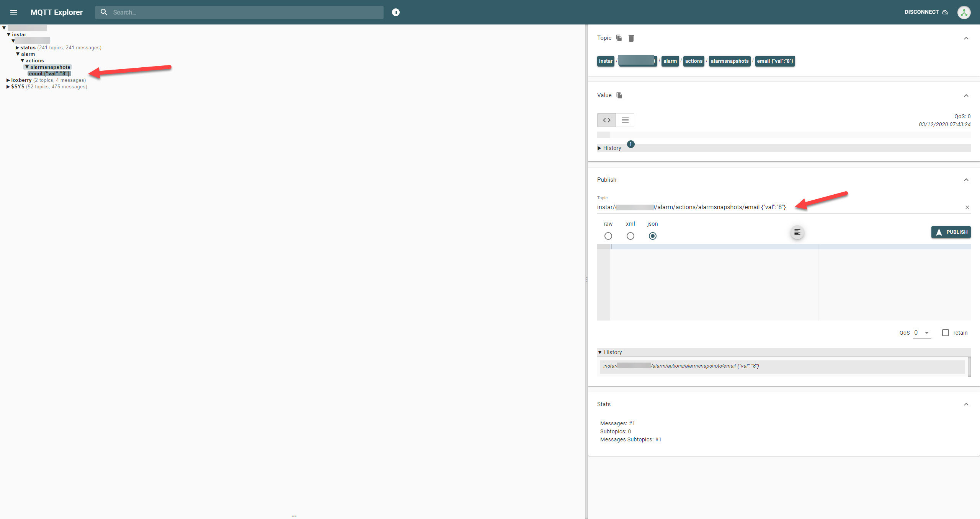Click the blurred camera ID breadcrumb chip
This screenshot has width=980, height=519.
pos(638,61)
